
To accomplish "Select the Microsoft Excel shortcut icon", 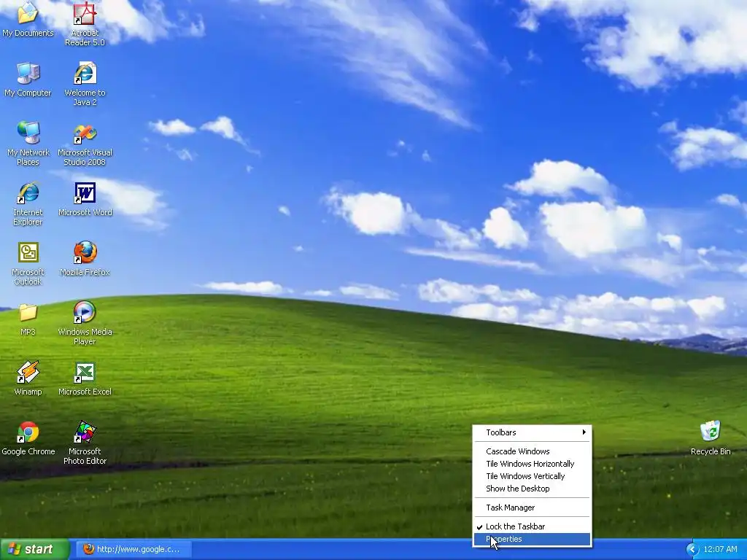I will click(85, 379).
